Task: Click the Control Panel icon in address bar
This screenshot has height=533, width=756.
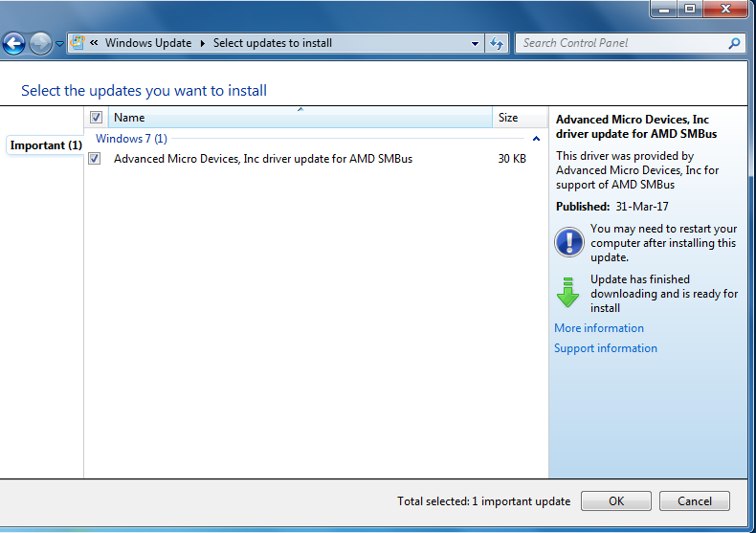Action: coord(78,43)
